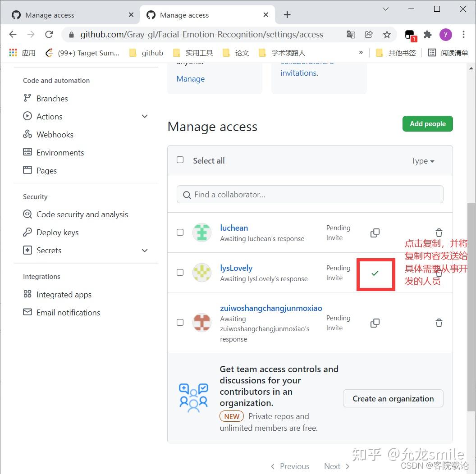Viewport: 476px width, 474px height.
Task: Click the Add people button
Action: point(427,123)
